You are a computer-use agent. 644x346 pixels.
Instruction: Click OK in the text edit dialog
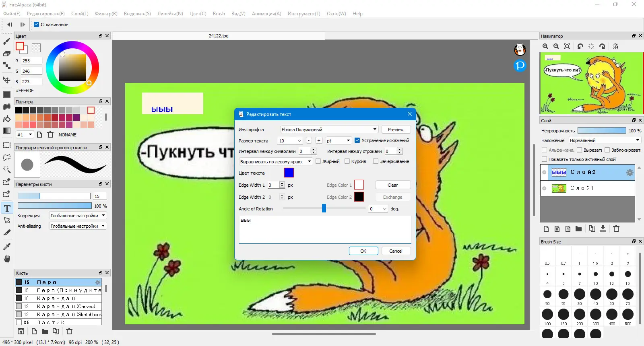363,251
